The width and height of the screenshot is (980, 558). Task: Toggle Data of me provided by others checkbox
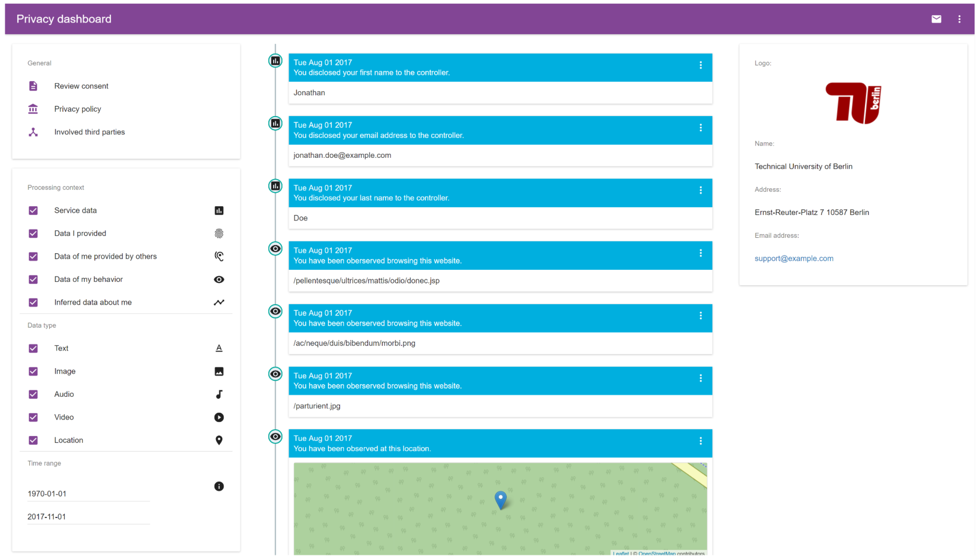pyautogui.click(x=33, y=256)
